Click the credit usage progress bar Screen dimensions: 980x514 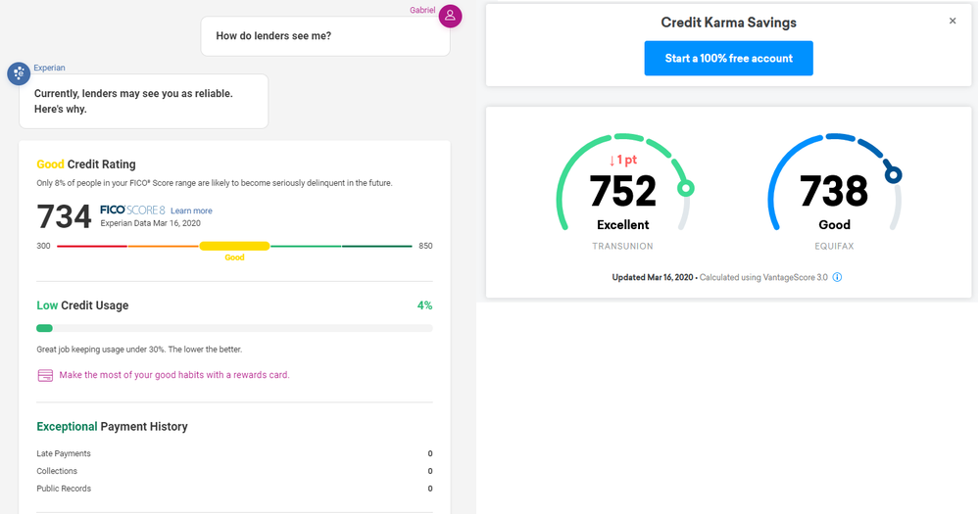point(234,328)
